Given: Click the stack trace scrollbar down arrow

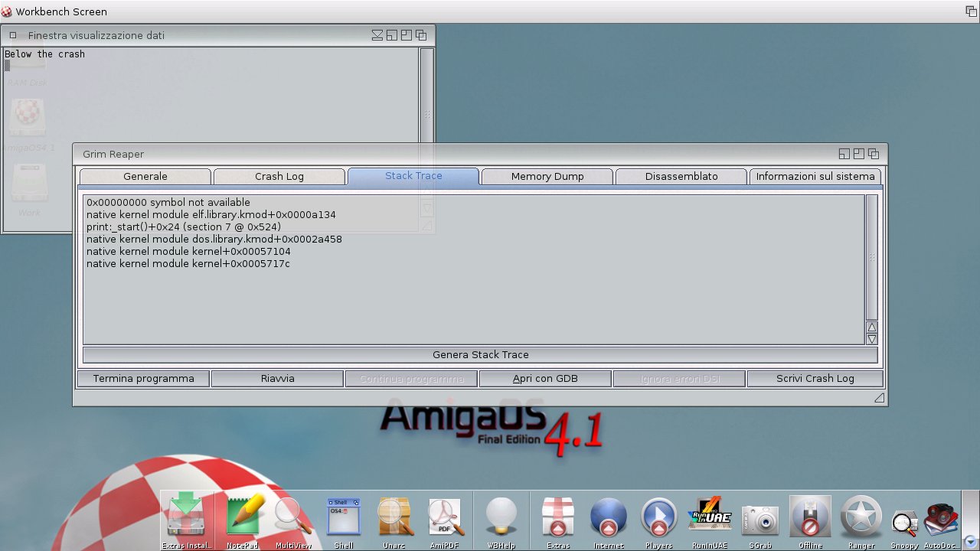Looking at the screenshot, I should click(x=872, y=339).
